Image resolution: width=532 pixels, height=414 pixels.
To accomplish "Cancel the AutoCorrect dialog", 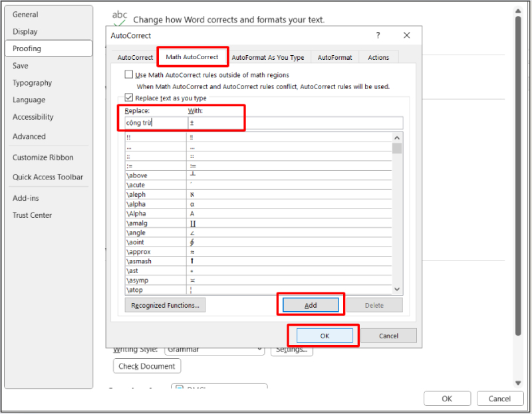I will point(388,336).
